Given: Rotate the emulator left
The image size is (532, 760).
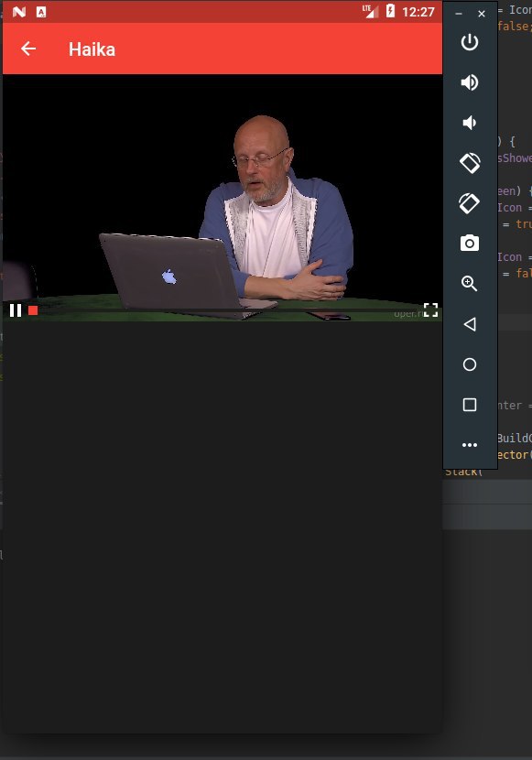Looking at the screenshot, I should pyautogui.click(x=470, y=163).
